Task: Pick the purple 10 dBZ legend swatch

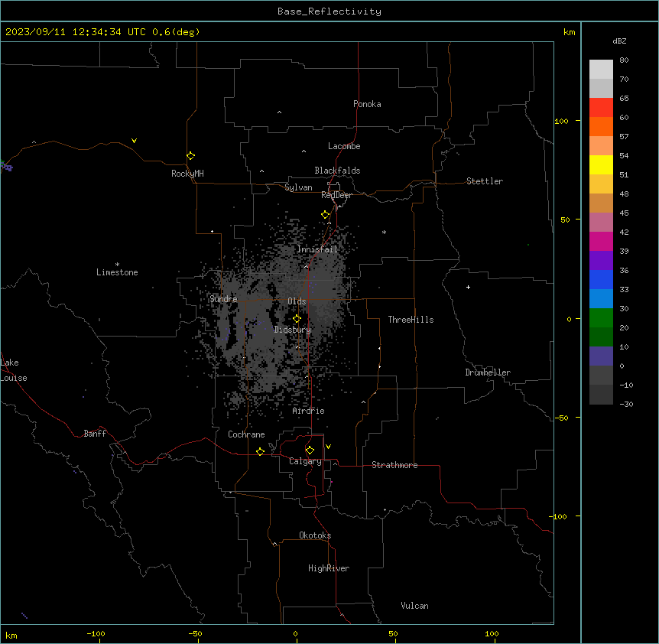Action: click(601, 356)
